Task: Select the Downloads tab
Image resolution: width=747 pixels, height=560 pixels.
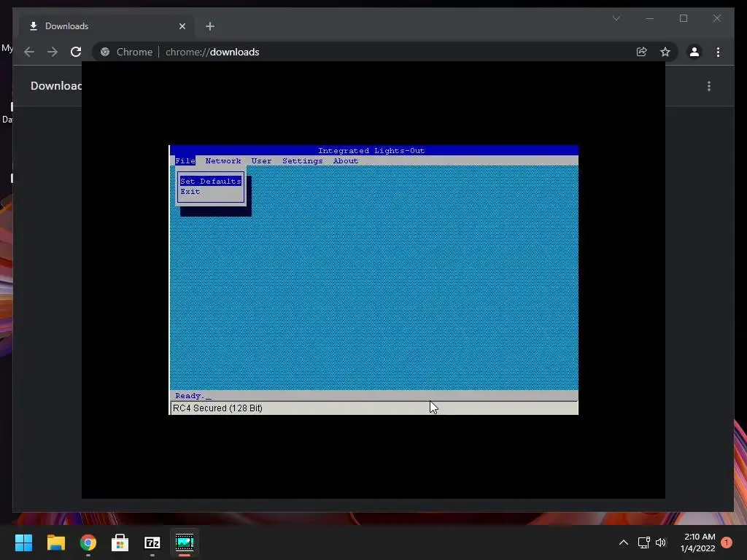Action: coord(107,26)
